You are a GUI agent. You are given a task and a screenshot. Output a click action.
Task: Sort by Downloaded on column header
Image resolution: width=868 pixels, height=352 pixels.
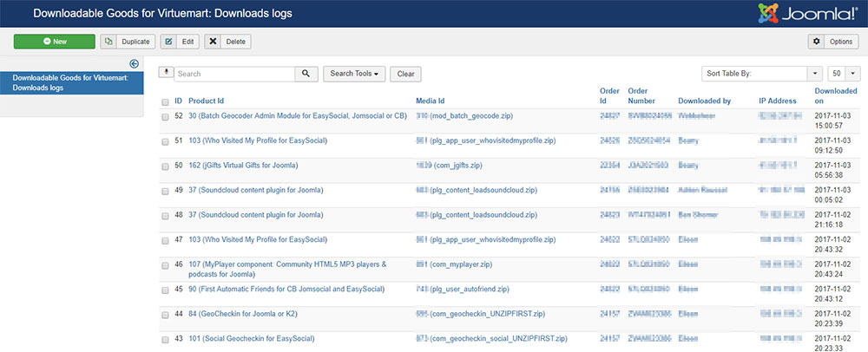[836, 95]
